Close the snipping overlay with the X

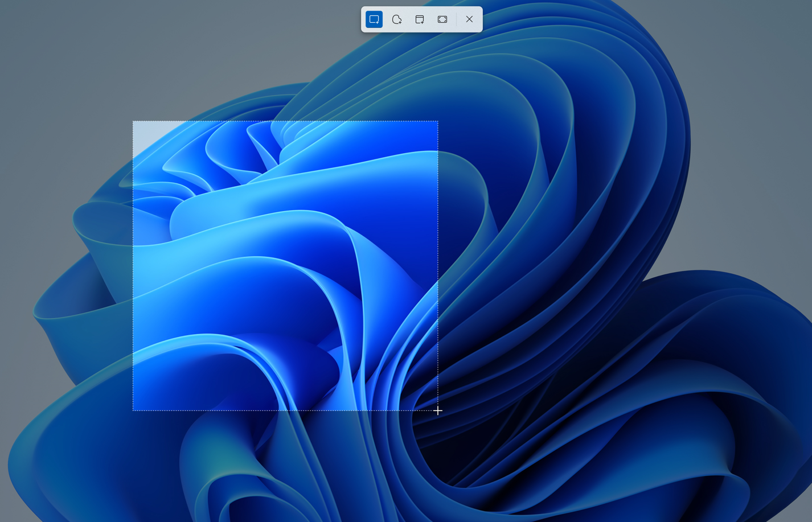pos(469,19)
